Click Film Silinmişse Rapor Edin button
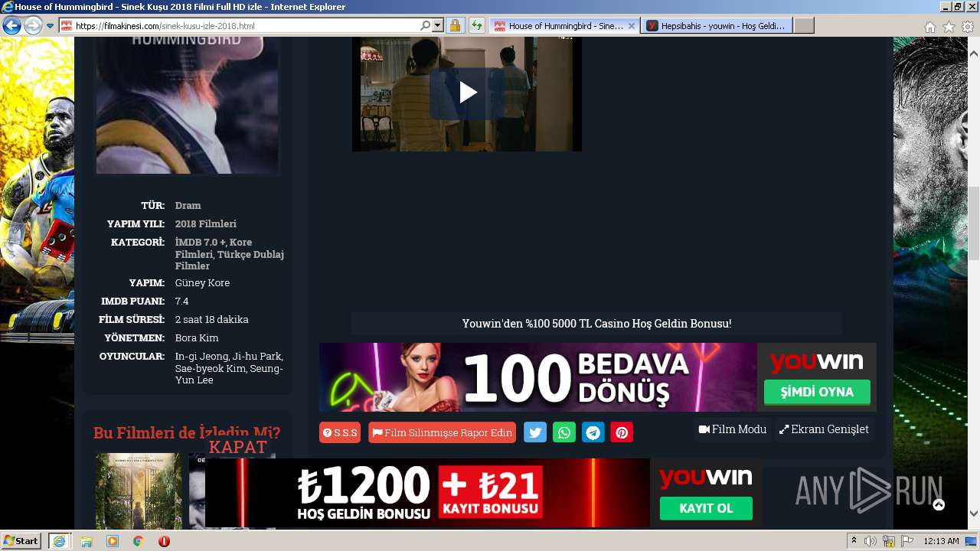This screenshot has width=980, height=551. [442, 432]
